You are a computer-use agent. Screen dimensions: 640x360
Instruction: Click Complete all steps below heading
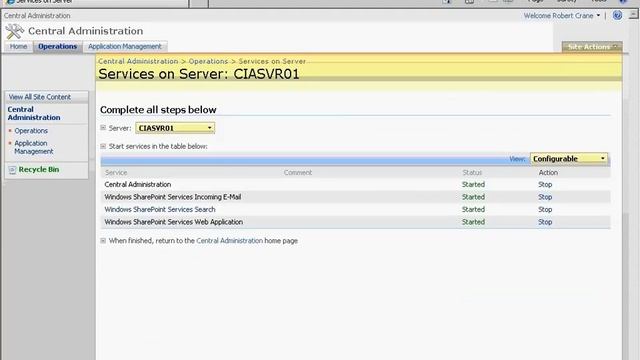point(158,110)
